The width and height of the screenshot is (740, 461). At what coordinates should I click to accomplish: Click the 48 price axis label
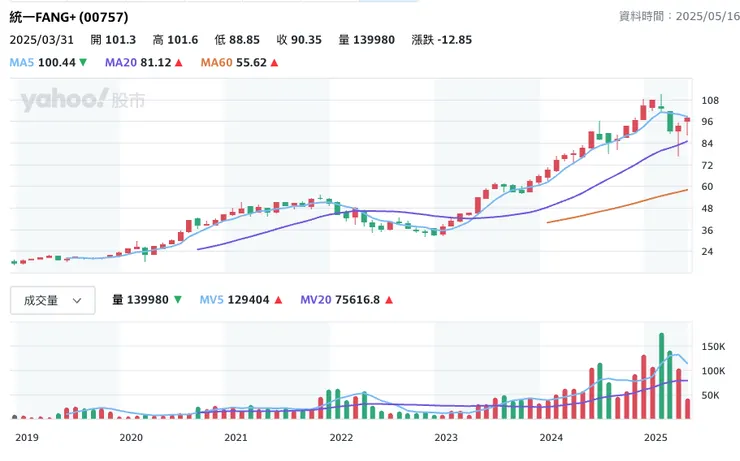[x=707, y=209]
